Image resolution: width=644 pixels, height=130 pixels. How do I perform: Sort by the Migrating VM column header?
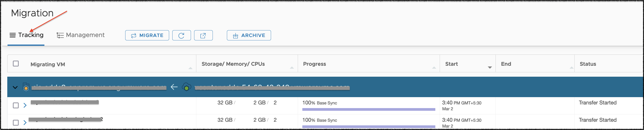[x=48, y=65]
